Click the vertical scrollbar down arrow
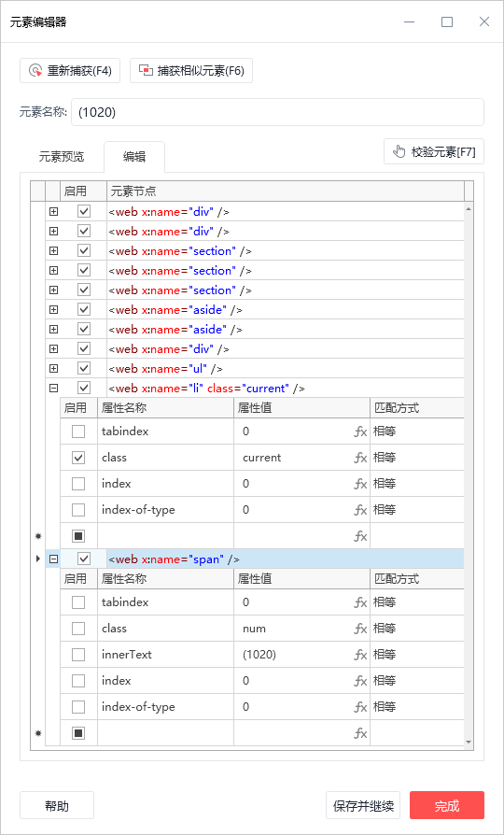The image size is (504, 835). [x=469, y=742]
